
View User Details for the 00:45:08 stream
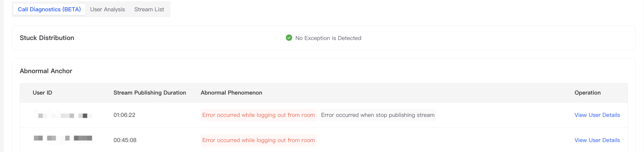[597, 140]
